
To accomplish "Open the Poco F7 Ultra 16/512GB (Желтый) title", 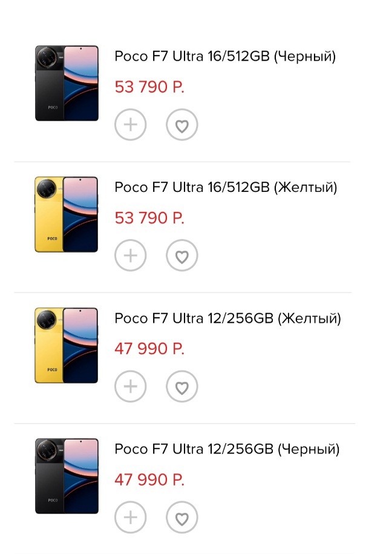I will 226,187.
